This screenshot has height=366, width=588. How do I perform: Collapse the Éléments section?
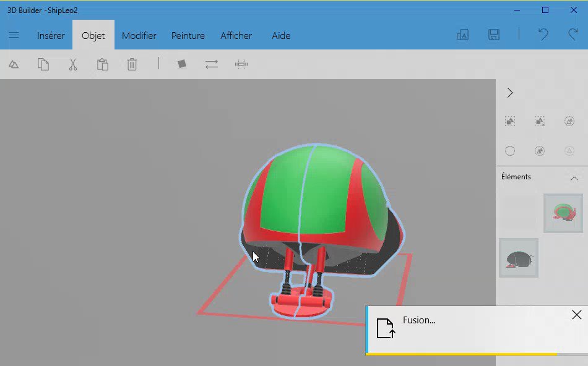point(574,178)
